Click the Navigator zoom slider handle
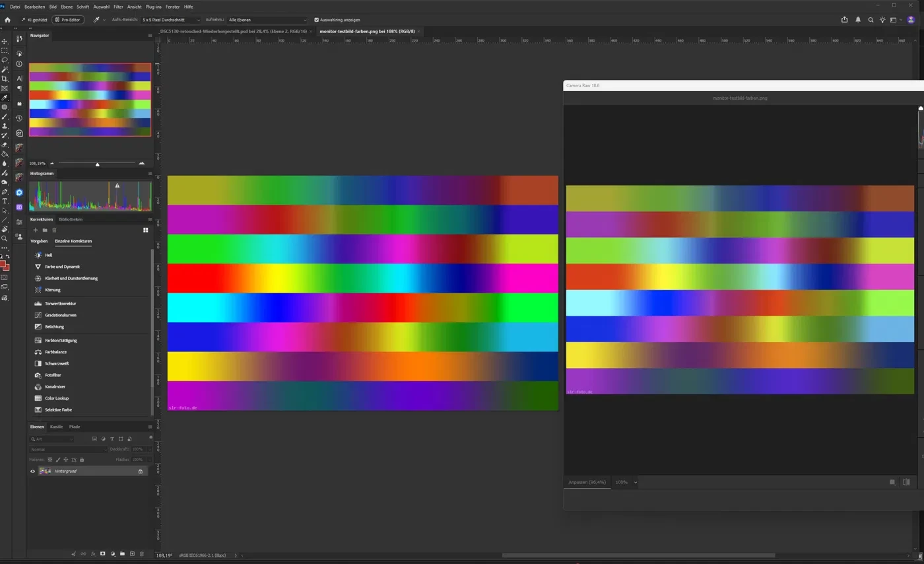Image resolution: width=924 pixels, height=564 pixels. (x=97, y=164)
